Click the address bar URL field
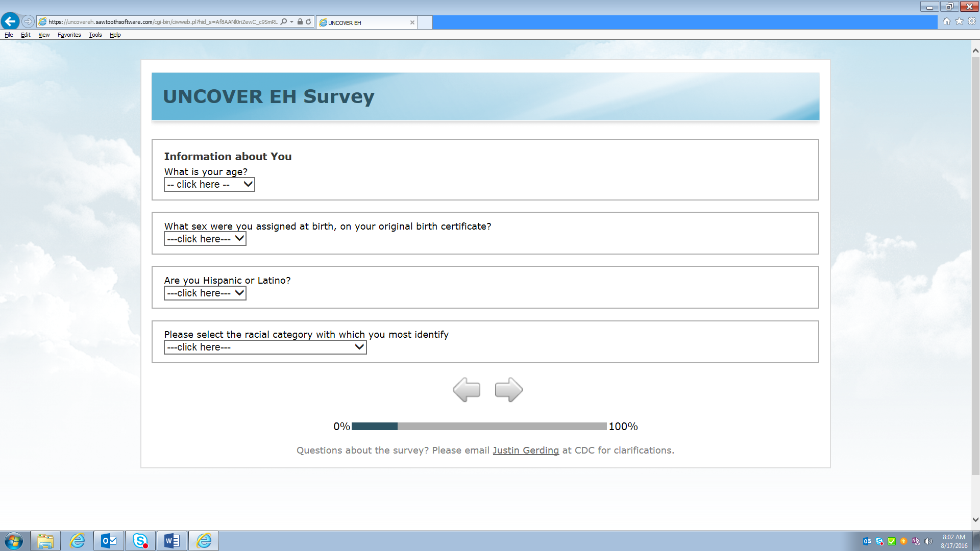980x551 pixels. (x=163, y=22)
